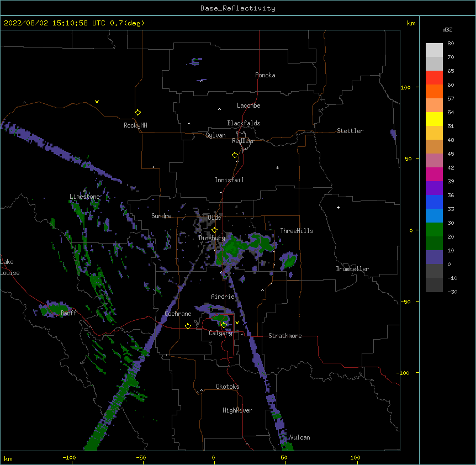Select the light blue swatch between 33 and 30
Image resolution: width=476 pixels, height=465 pixels.
434,215
